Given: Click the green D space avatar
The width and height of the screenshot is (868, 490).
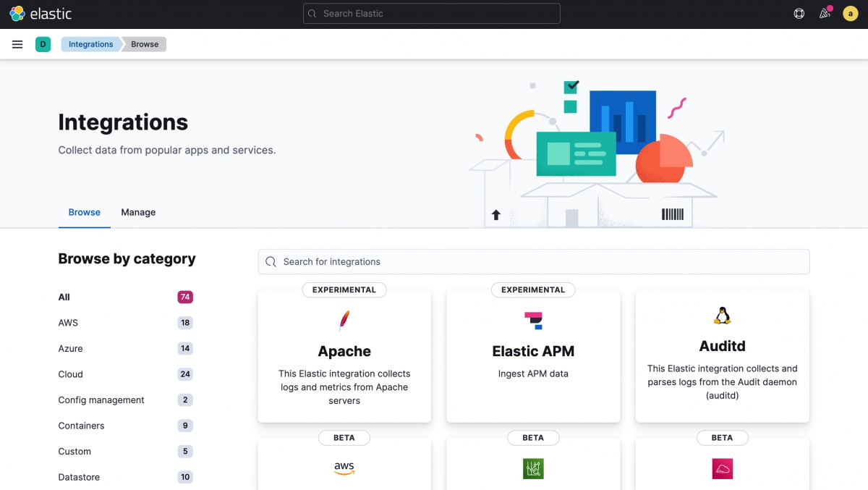Looking at the screenshot, I should pos(43,44).
